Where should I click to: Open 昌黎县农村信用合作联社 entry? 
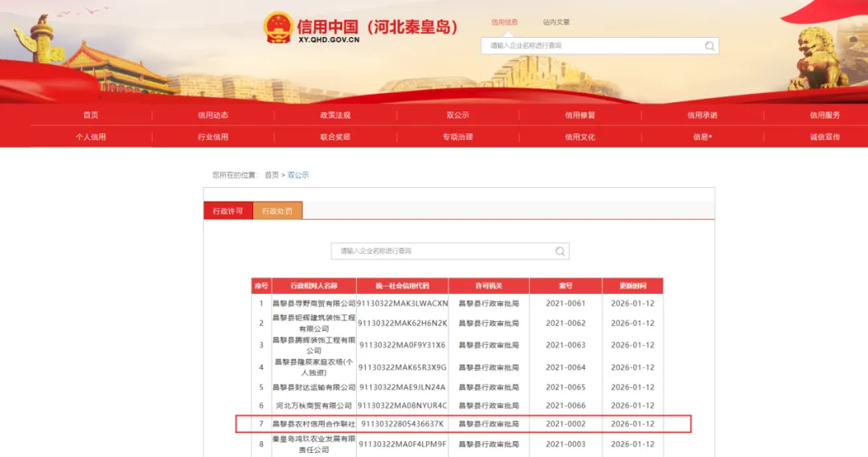tap(314, 424)
